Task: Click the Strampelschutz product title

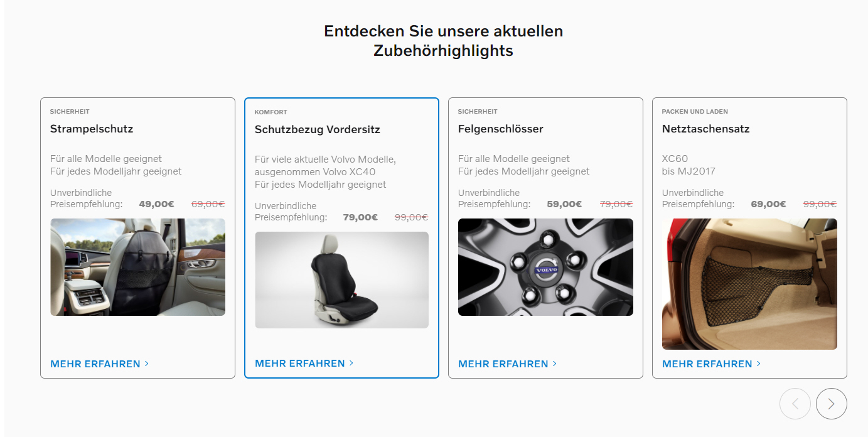Action: click(92, 129)
